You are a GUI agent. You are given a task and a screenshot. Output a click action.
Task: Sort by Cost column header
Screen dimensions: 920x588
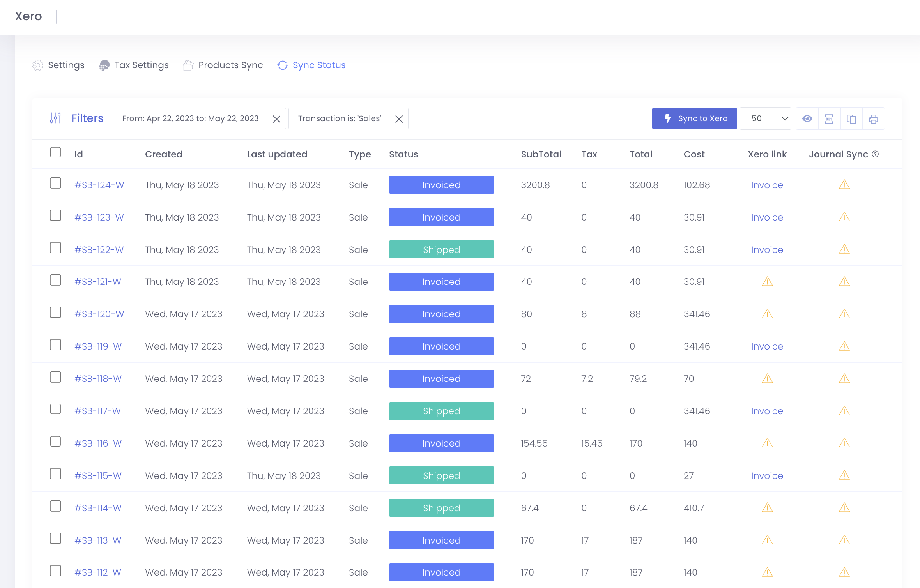click(x=694, y=154)
